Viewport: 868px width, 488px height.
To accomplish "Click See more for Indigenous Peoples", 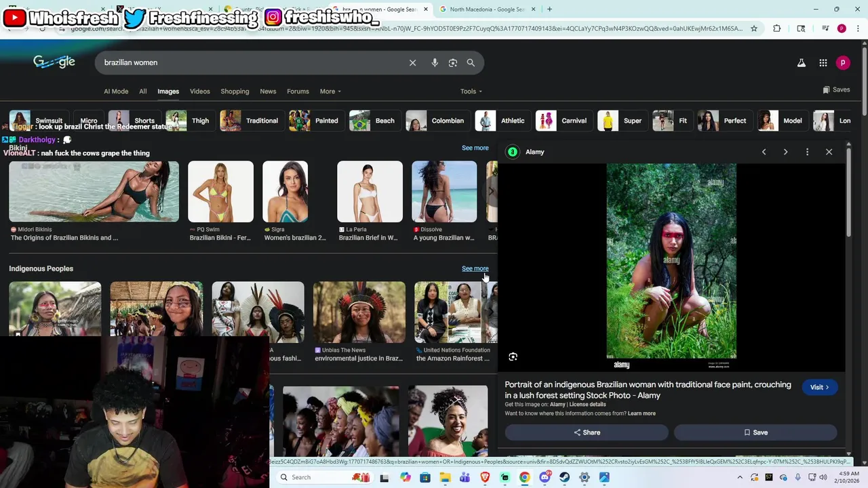I will (475, 268).
